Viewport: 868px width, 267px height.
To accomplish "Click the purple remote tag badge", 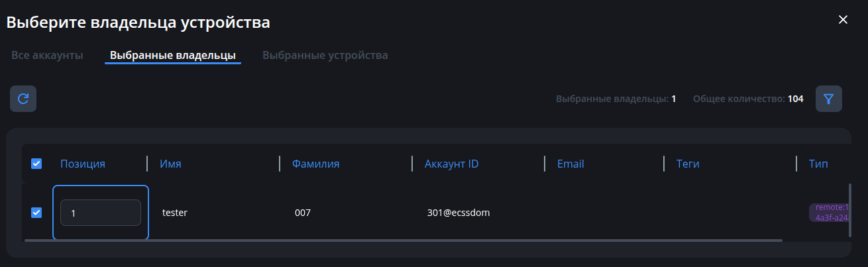I will (x=829, y=213).
